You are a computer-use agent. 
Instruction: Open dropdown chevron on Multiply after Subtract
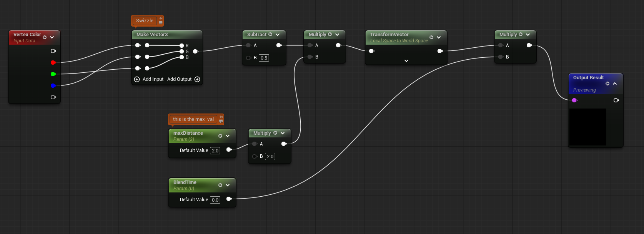[x=337, y=34]
